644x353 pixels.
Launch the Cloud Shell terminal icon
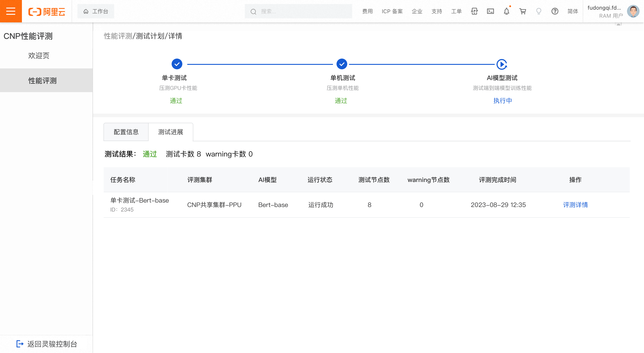click(490, 11)
